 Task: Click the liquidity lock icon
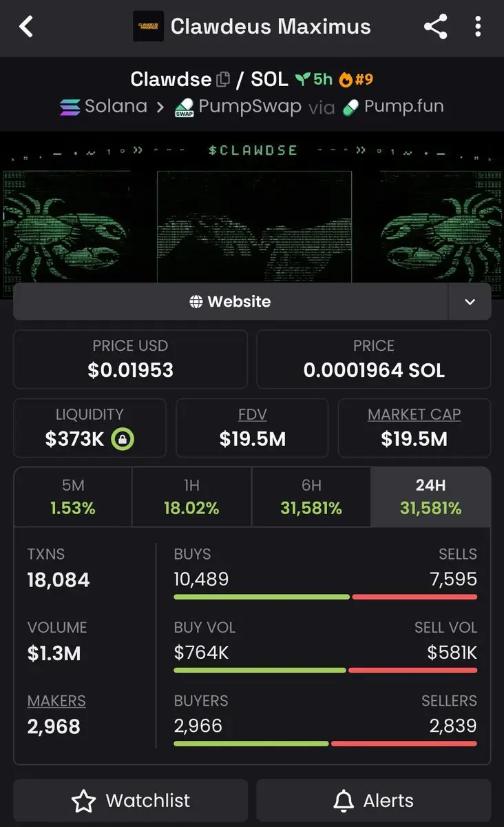123,439
